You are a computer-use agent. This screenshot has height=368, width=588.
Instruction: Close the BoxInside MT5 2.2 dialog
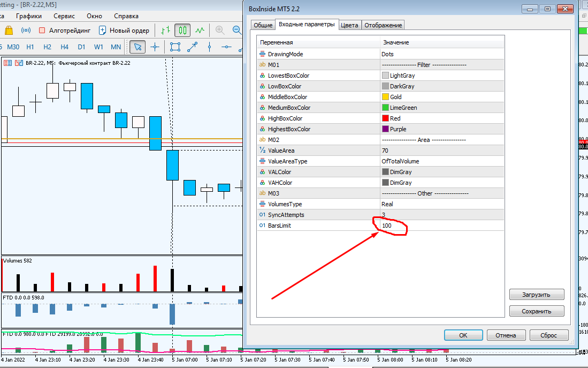pos(565,9)
